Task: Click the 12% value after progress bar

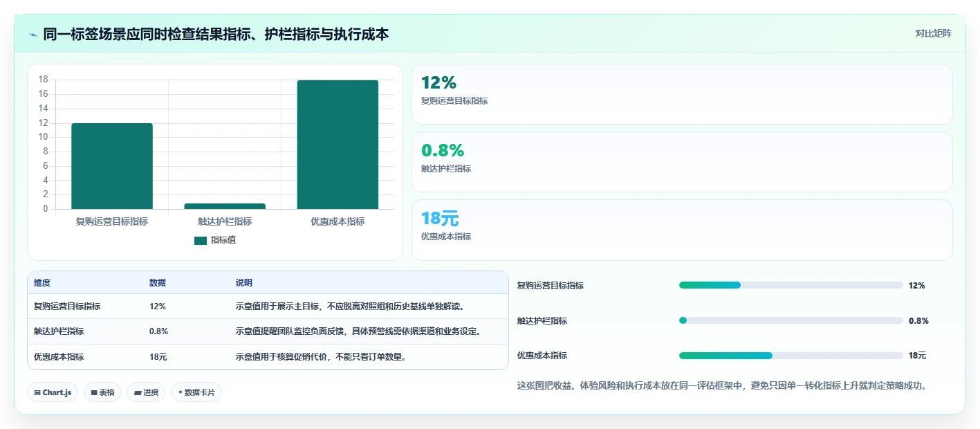Action: coord(917,286)
